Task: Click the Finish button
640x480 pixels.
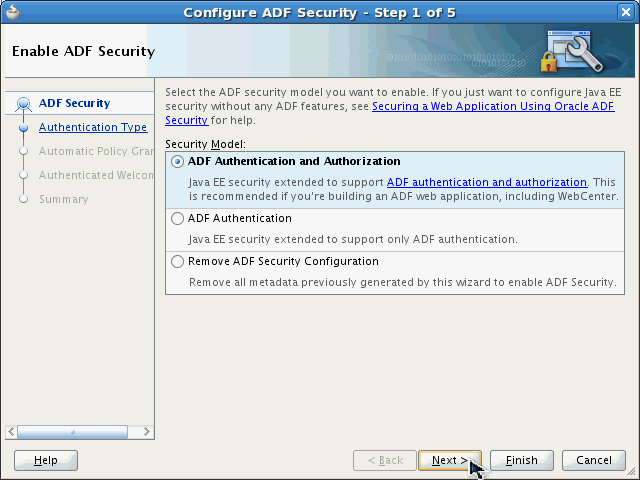Action: (522, 461)
